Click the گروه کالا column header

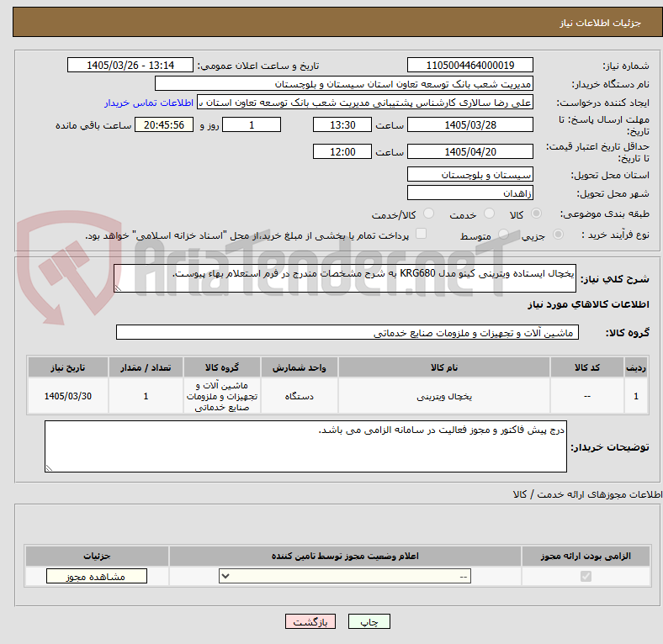(222, 367)
